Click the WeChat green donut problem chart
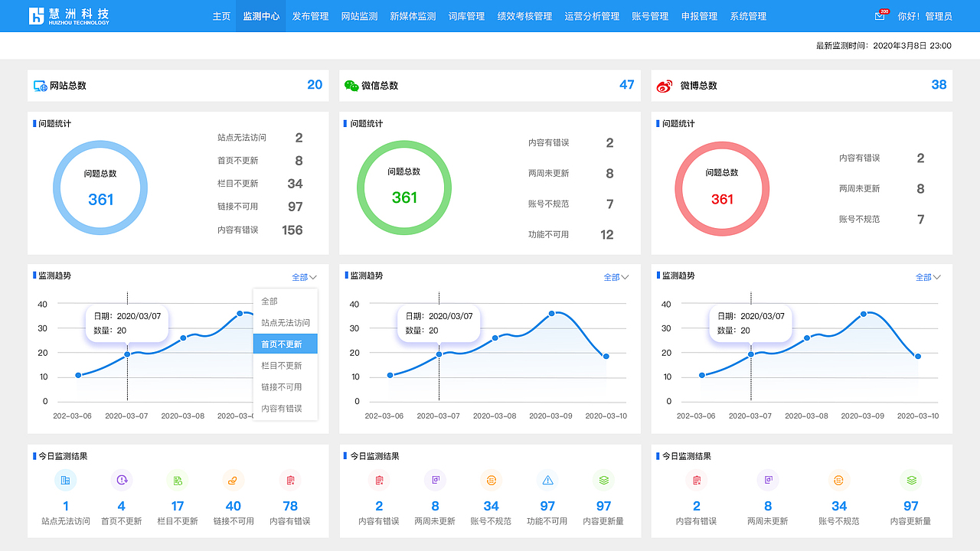 404,187
